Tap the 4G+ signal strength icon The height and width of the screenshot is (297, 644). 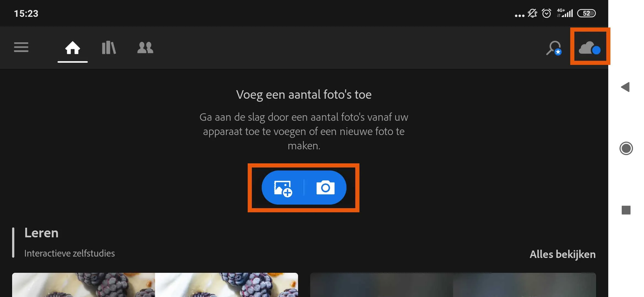565,13
